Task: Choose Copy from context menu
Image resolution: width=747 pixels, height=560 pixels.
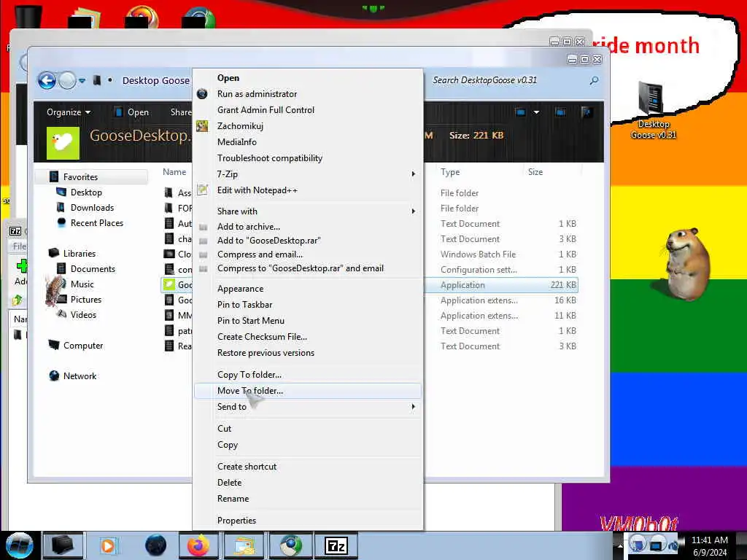Action: click(307, 445)
